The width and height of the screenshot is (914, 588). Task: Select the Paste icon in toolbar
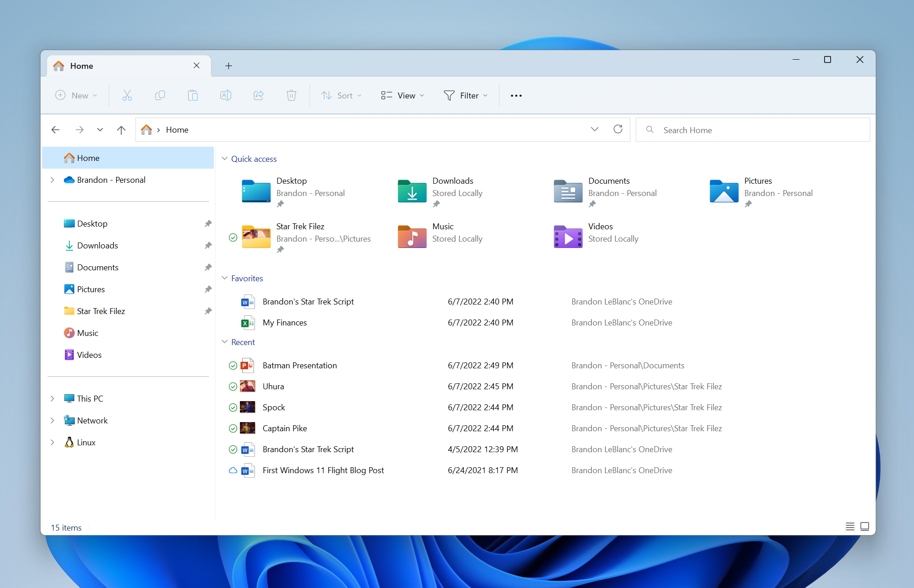192,95
